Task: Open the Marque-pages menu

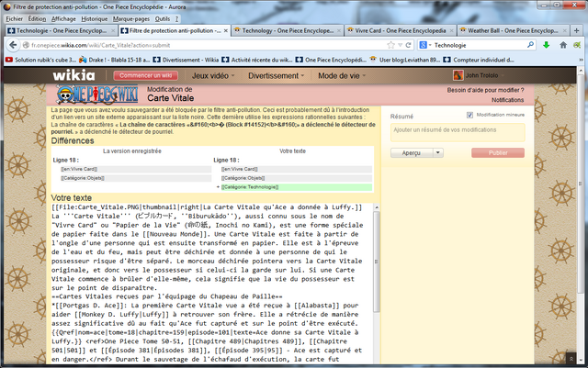Action: [130, 18]
